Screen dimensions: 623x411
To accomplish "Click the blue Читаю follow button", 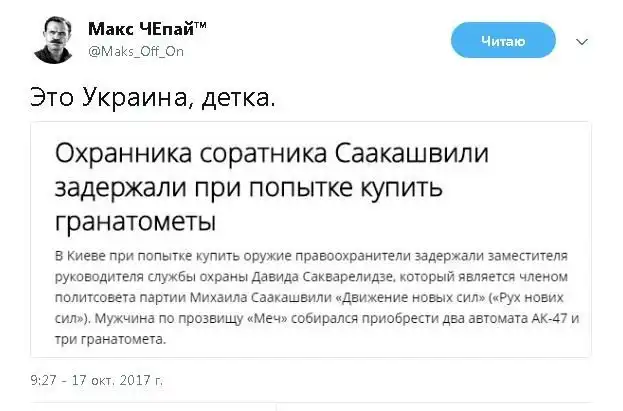I will tap(503, 41).
